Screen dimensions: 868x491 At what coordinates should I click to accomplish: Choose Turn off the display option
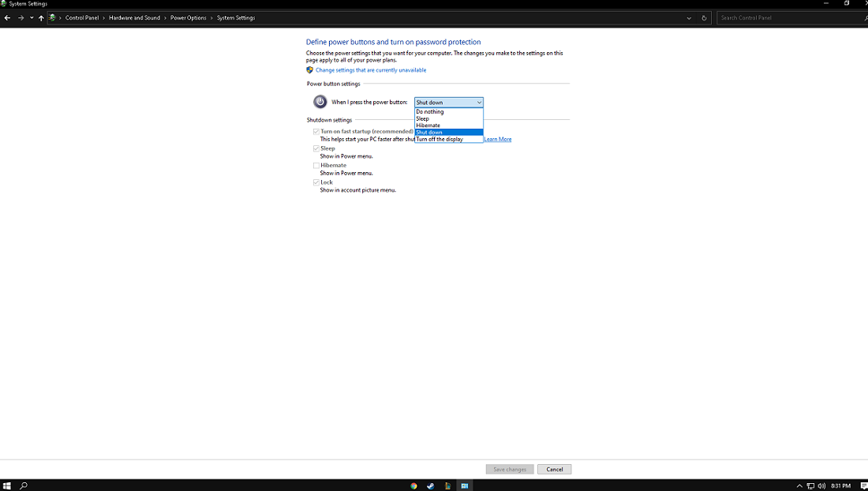click(x=440, y=139)
